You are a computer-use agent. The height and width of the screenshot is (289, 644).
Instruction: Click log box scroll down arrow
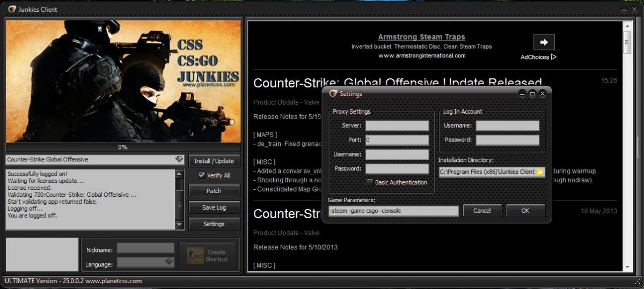pos(180,225)
